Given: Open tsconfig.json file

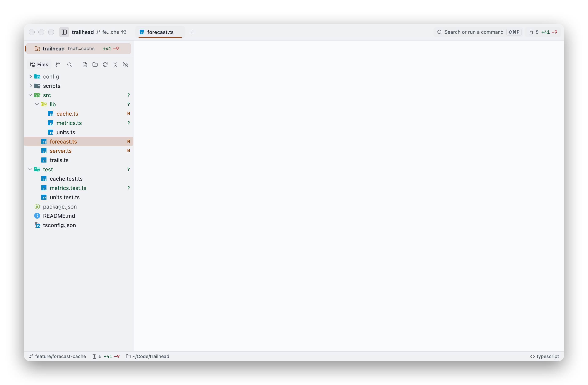Looking at the screenshot, I should tap(79, 225).
